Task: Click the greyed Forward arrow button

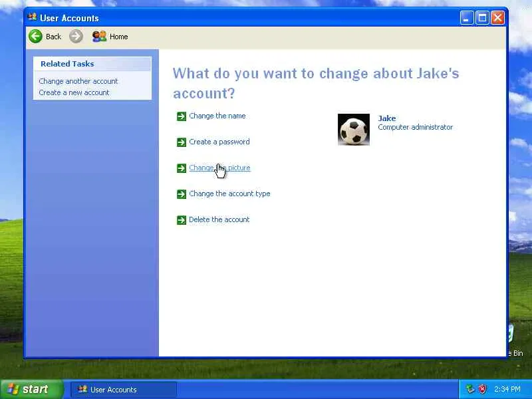Action: pos(76,37)
